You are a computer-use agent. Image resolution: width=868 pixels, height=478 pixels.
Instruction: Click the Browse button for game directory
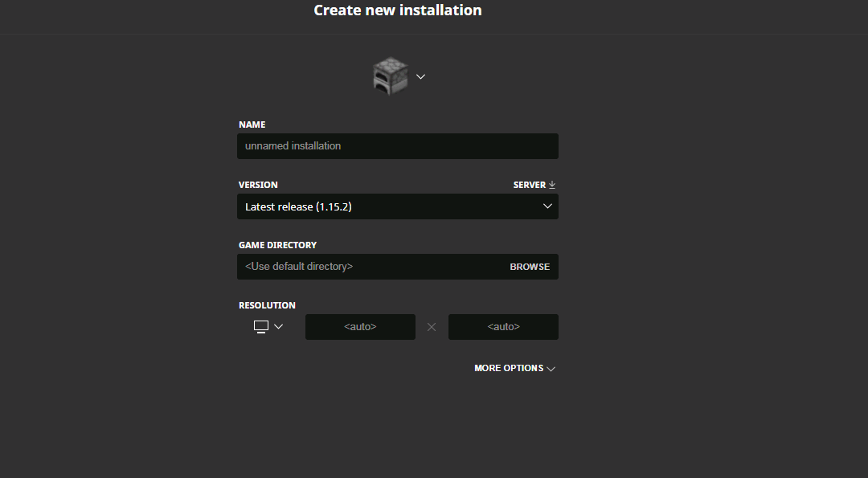pos(530,267)
